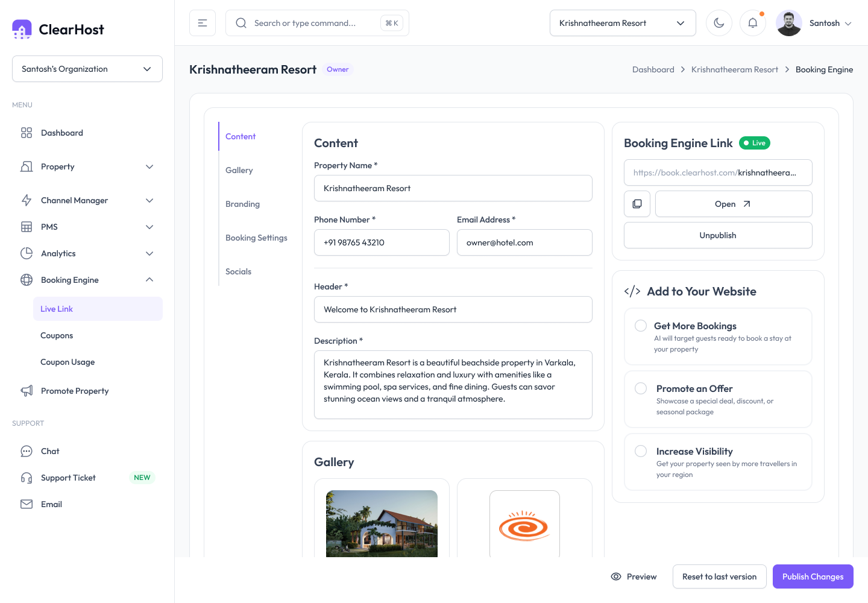
Task: Click the Booking Engine globe icon
Action: coord(27,280)
